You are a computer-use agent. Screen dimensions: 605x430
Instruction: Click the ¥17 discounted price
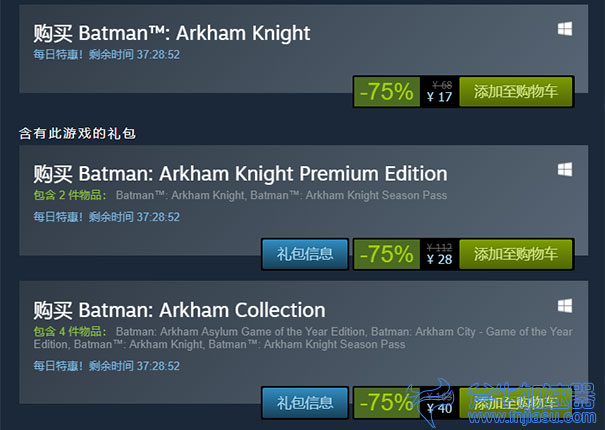click(x=440, y=98)
